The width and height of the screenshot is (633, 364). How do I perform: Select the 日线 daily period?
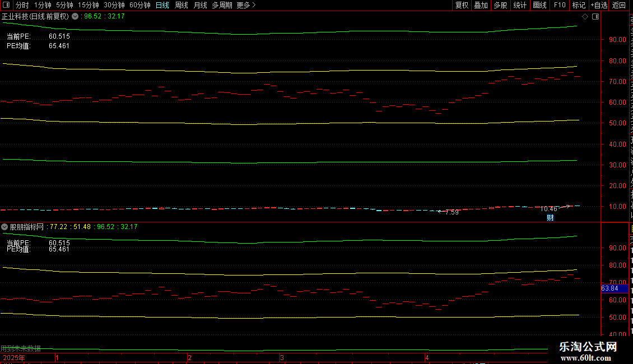point(162,5)
